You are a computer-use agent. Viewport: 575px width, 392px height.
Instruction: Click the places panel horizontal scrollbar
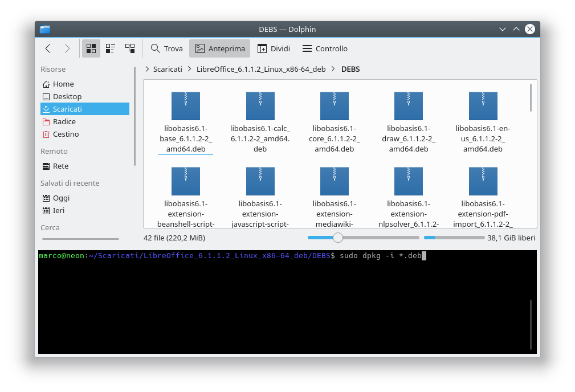[x=81, y=239]
